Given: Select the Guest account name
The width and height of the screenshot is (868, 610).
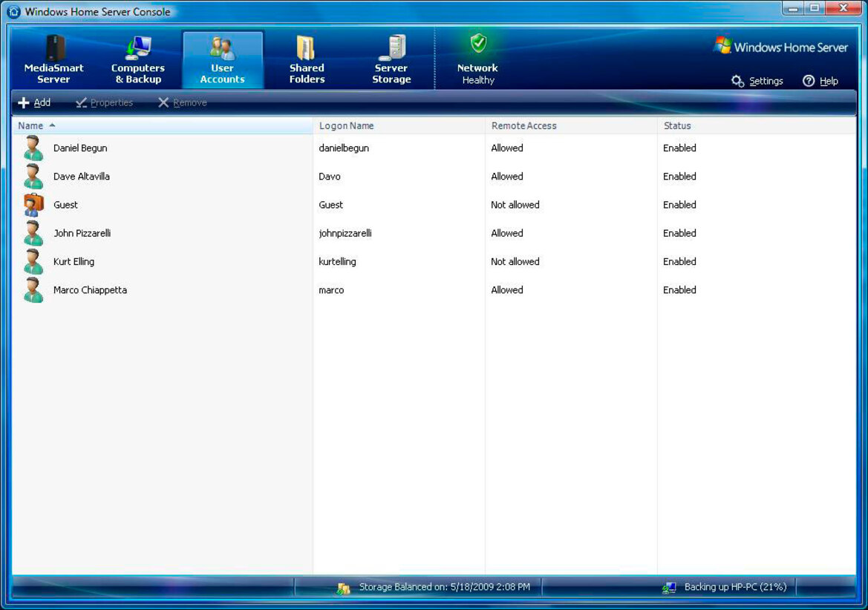Looking at the screenshot, I should (65, 205).
